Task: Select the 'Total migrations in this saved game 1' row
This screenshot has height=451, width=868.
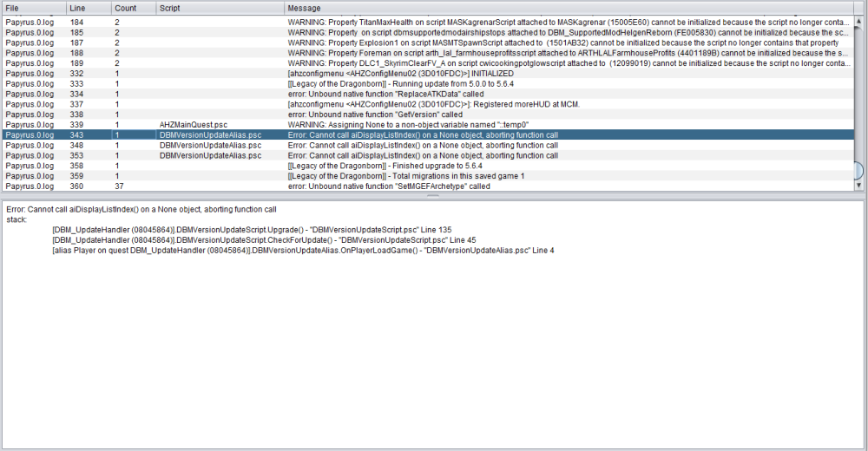Action: 427,176
